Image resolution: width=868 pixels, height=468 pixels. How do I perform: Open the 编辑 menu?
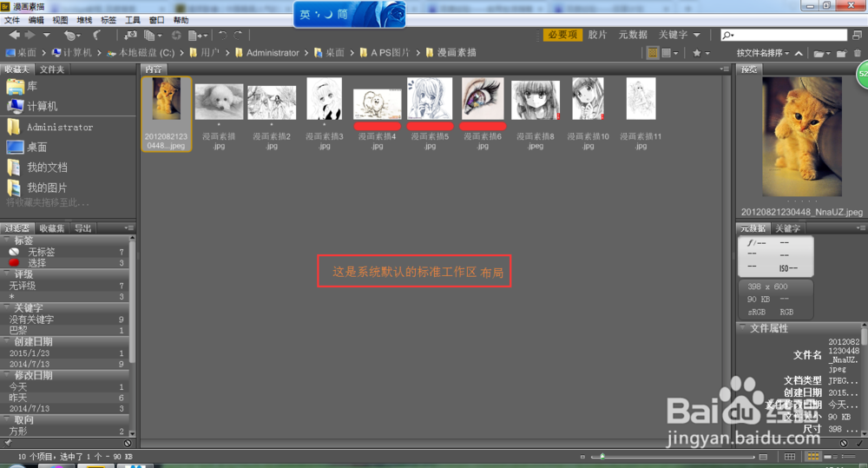point(36,20)
